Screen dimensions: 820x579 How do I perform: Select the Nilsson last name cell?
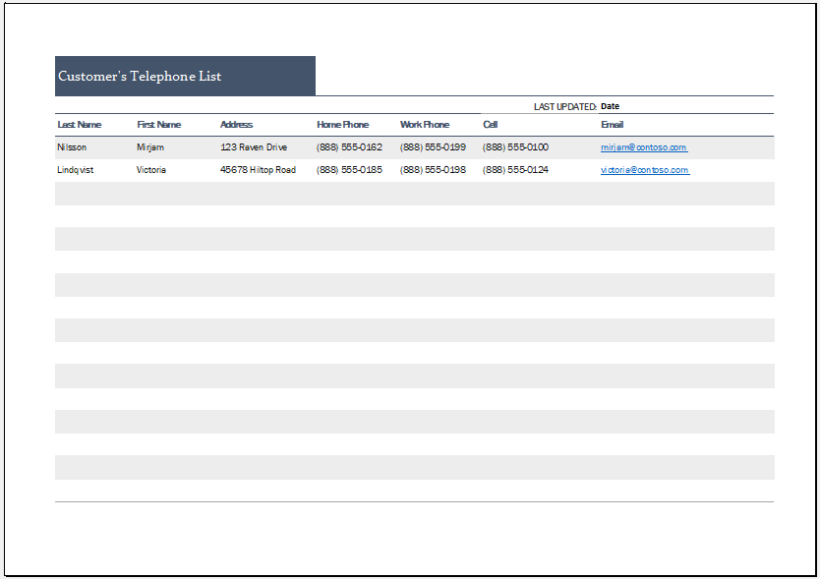[x=73, y=147]
